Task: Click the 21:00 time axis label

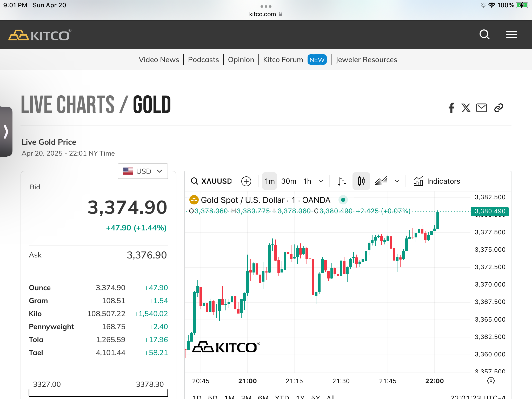Action: point(247,381)
